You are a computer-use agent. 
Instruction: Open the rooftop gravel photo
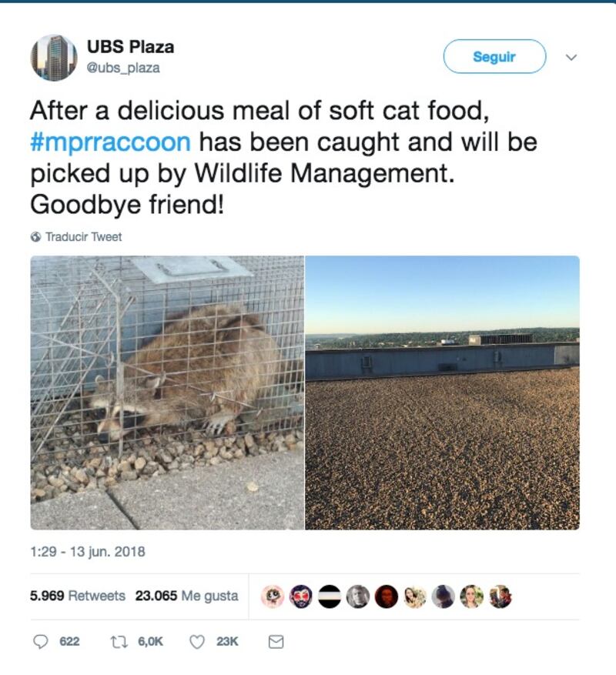click(443, 393)
